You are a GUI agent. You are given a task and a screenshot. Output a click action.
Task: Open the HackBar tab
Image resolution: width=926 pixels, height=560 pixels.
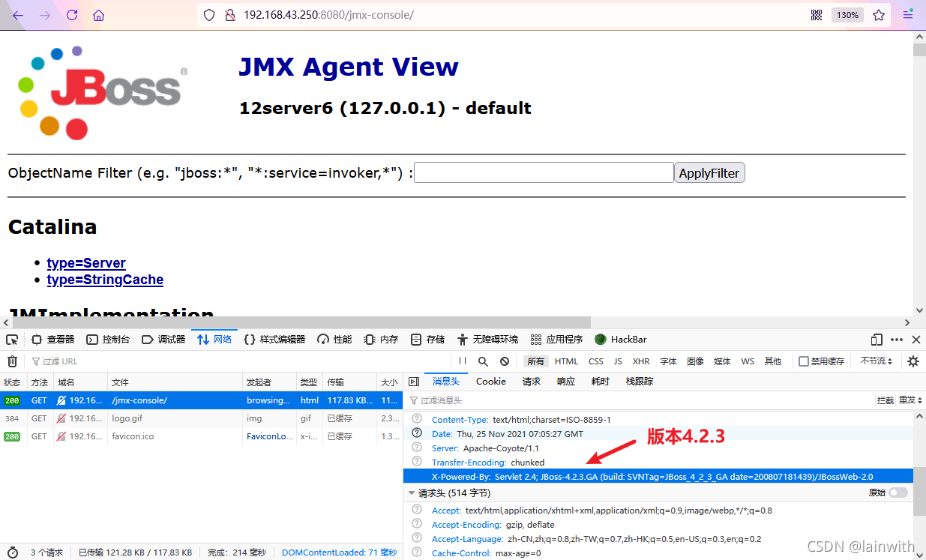pos(621,340)
